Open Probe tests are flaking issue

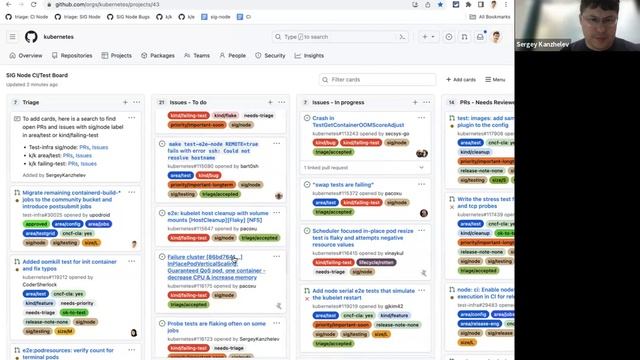(216, 327)
